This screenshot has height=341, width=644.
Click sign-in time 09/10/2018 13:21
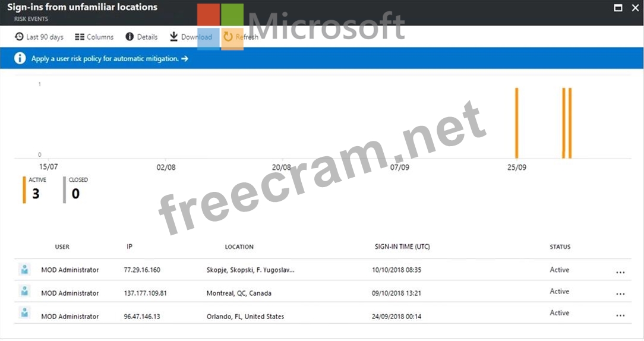tap(396, 293)
